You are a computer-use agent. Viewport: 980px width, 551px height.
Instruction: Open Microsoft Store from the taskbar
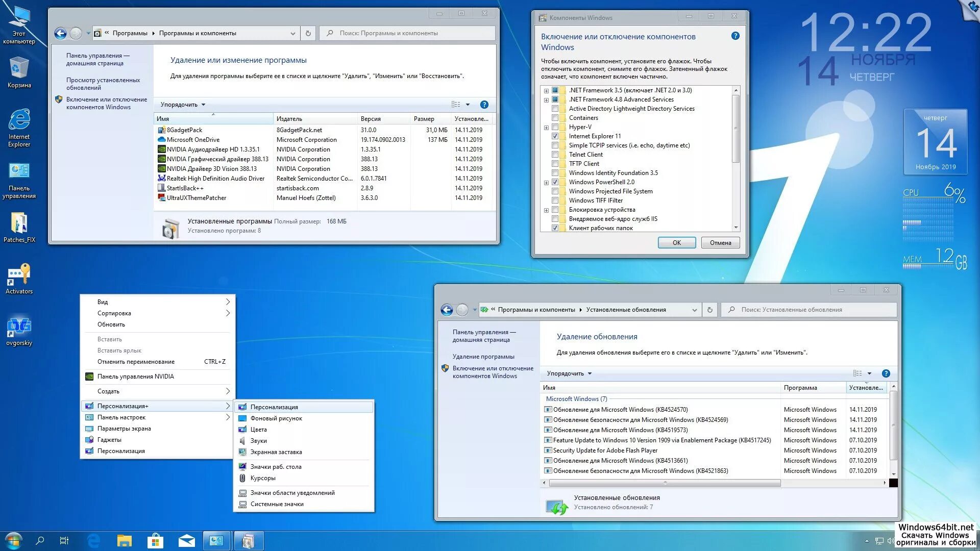coord(155,540)
